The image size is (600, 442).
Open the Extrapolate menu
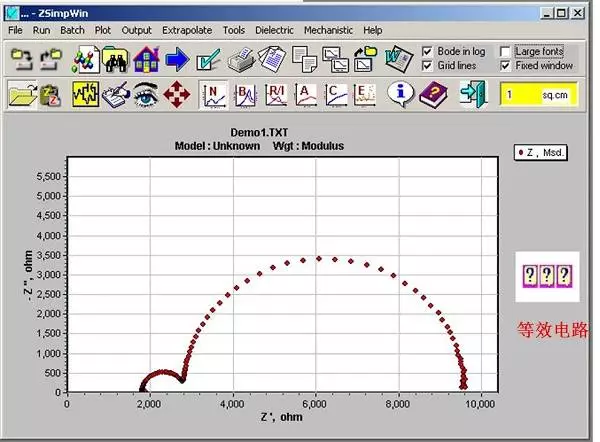point(187,30)
